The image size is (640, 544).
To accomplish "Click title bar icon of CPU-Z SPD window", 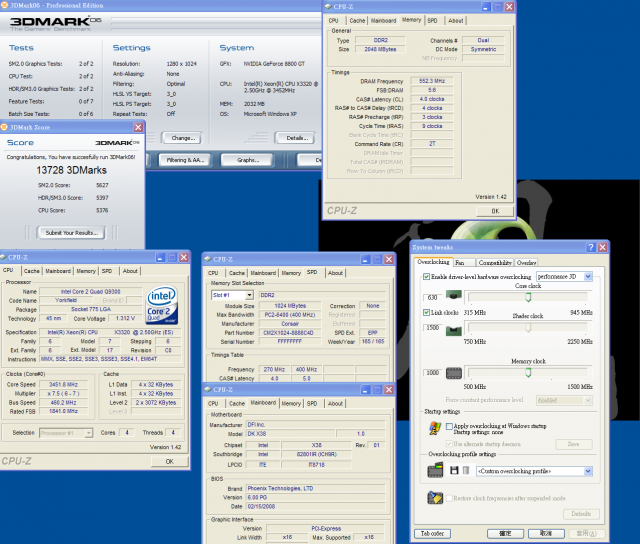I will coord(208,259).
